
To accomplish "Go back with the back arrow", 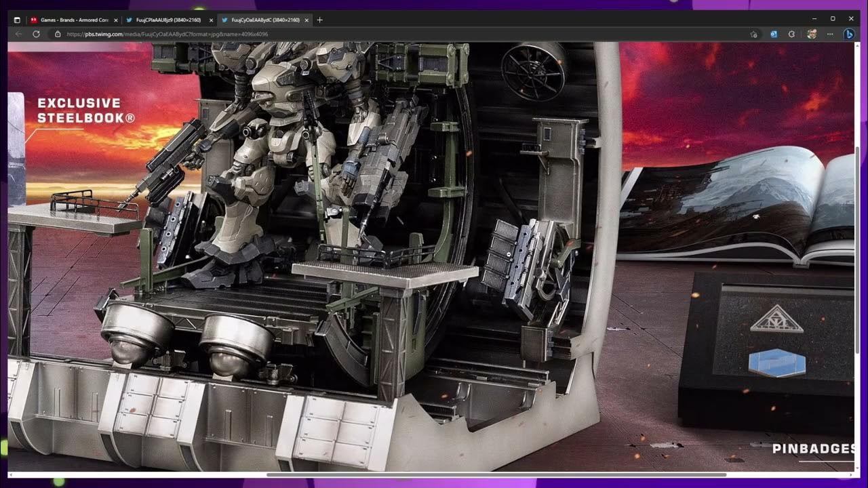I will (18, 34).
